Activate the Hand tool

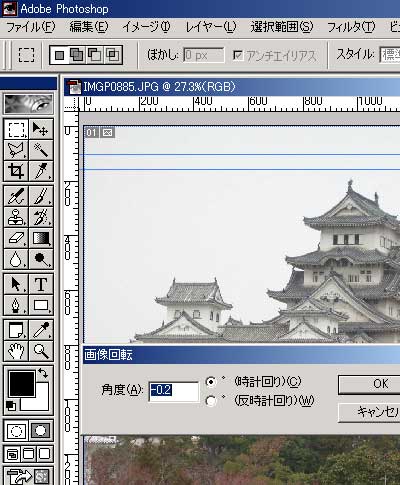click(16, 351)
